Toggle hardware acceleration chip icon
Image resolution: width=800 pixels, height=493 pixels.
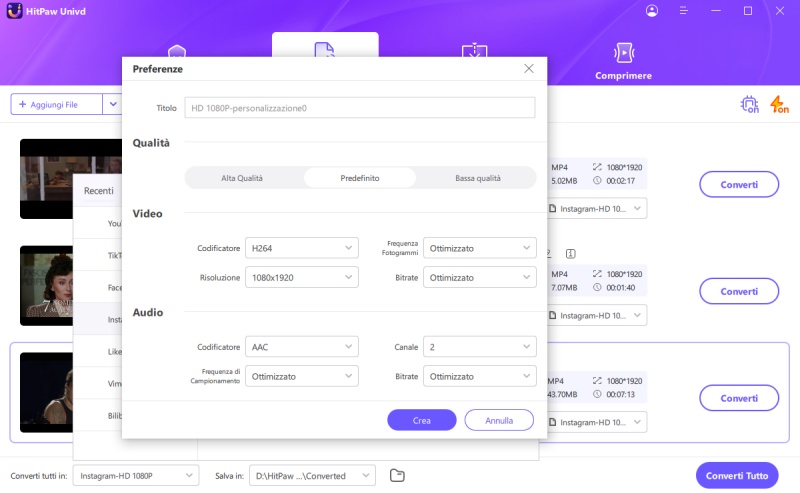[x=749, y=104]
